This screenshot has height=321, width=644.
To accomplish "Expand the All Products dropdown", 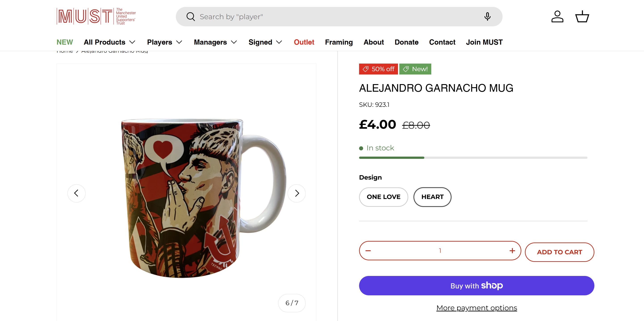I will [109, 42].
